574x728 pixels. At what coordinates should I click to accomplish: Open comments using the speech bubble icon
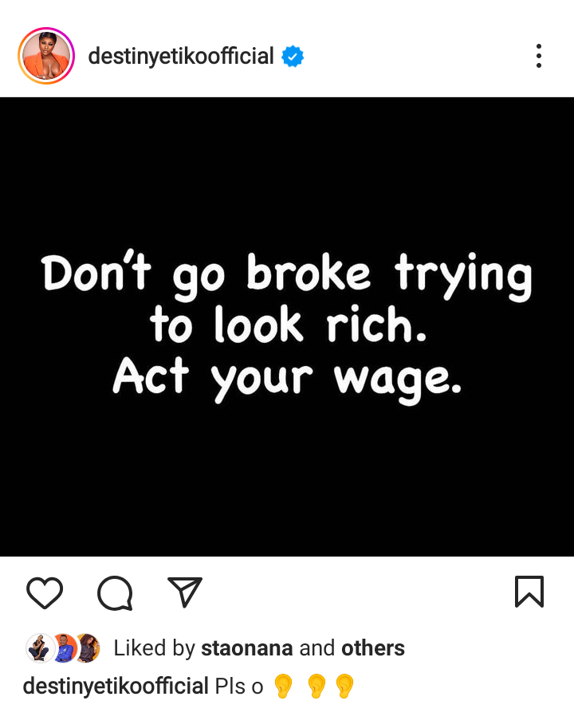115,592
